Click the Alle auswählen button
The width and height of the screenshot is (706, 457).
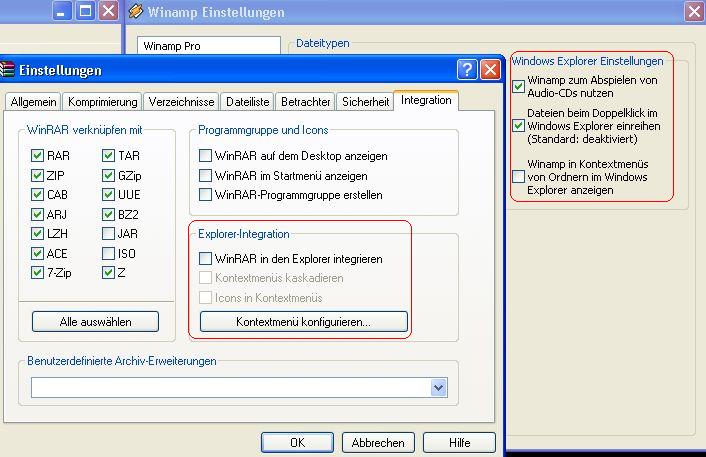click(x=95, y=321)
